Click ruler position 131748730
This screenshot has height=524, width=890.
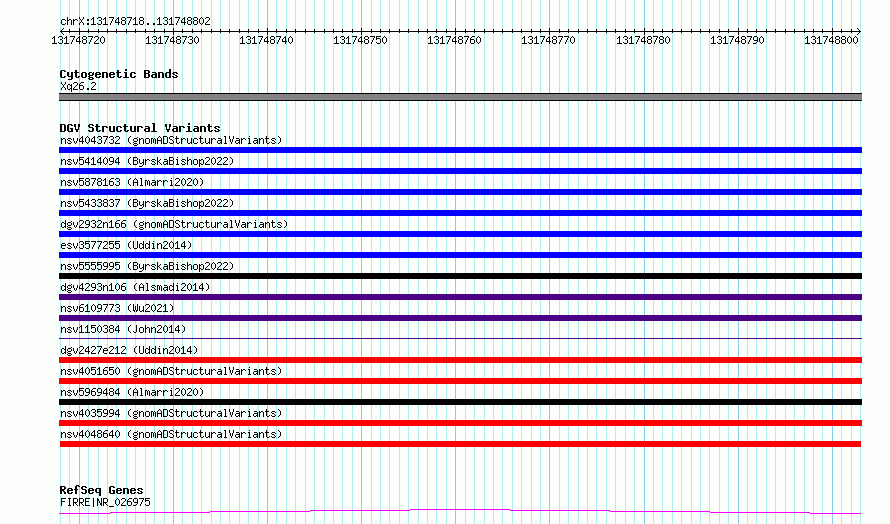(173, 40)
